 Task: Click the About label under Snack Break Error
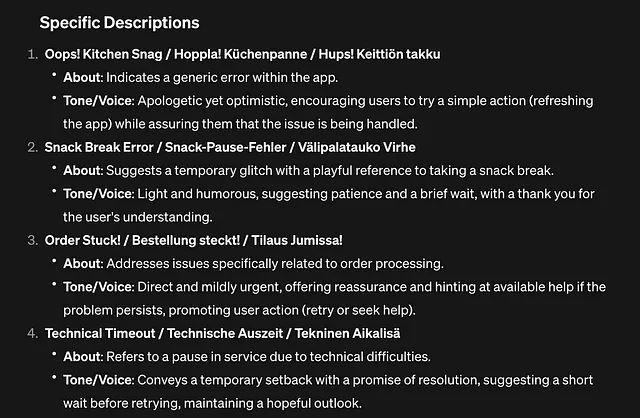[83, 171]
